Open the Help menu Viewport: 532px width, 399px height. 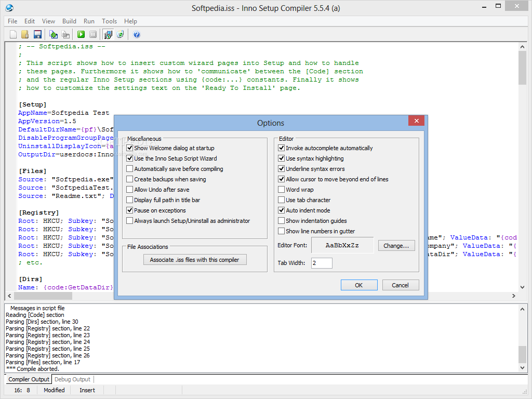pos(130,21)
